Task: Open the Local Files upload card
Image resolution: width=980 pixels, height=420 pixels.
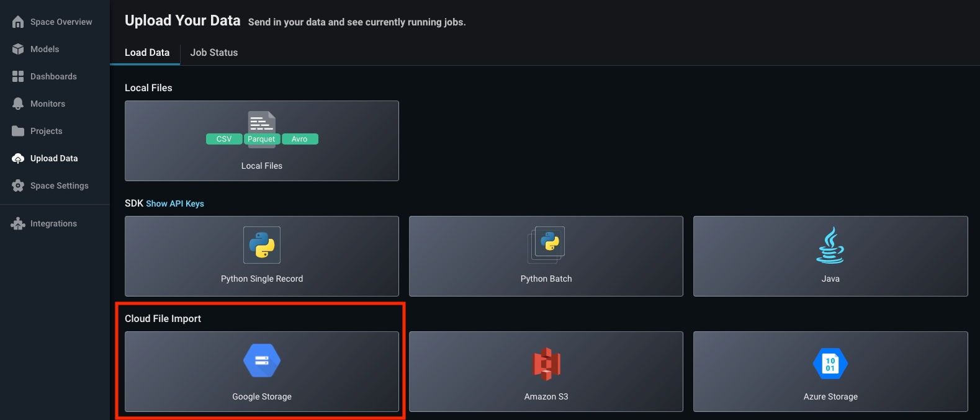Action: click(x=262, y=141)
